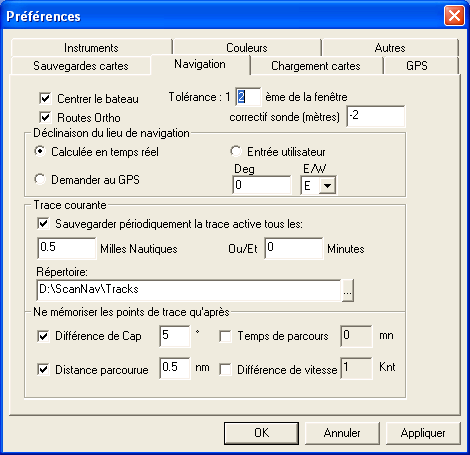Open the Couleurs tab
This screenshot has width=470, height=455.
(247, 47)
